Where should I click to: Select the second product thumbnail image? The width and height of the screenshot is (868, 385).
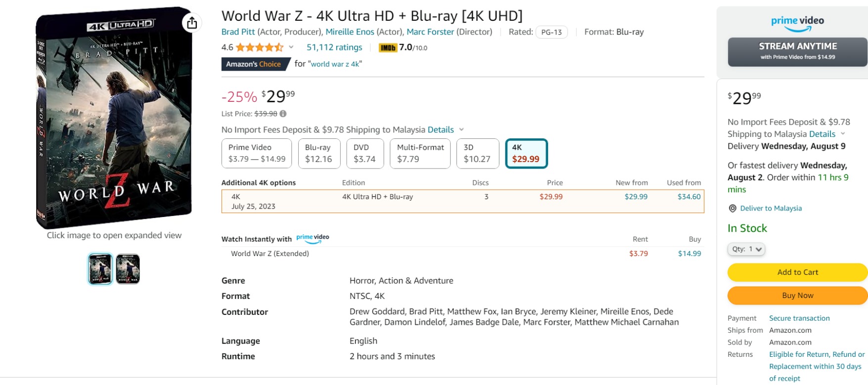128,269
